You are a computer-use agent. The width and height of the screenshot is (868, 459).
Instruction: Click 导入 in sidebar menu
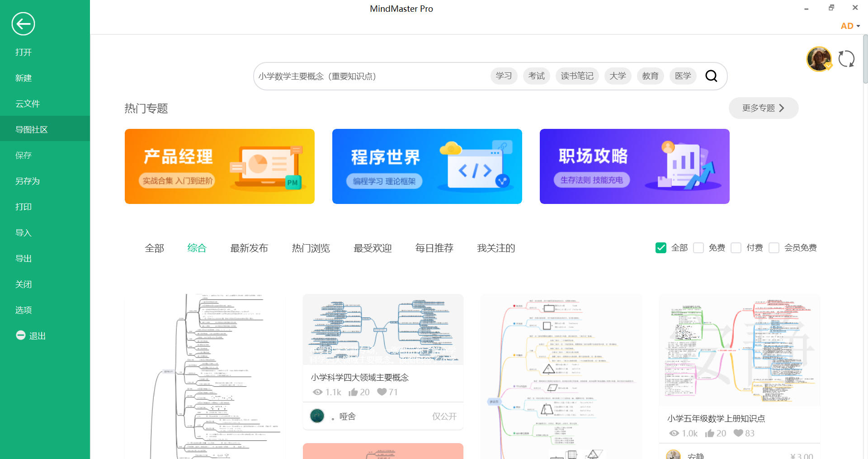45,232
